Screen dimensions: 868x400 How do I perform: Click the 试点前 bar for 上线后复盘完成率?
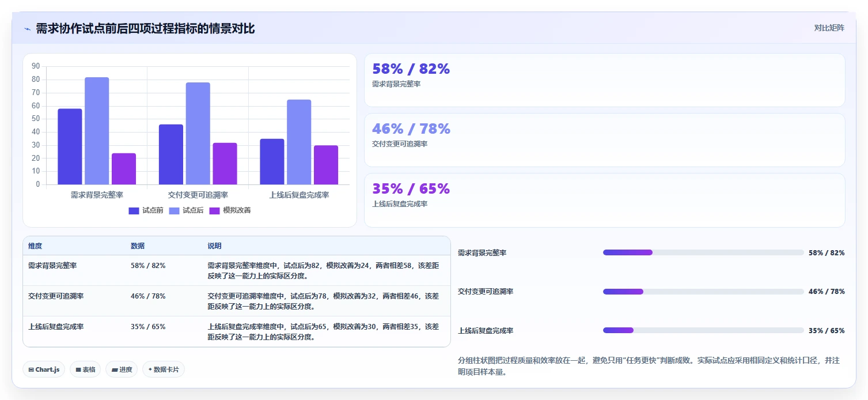tap(272, 162)
